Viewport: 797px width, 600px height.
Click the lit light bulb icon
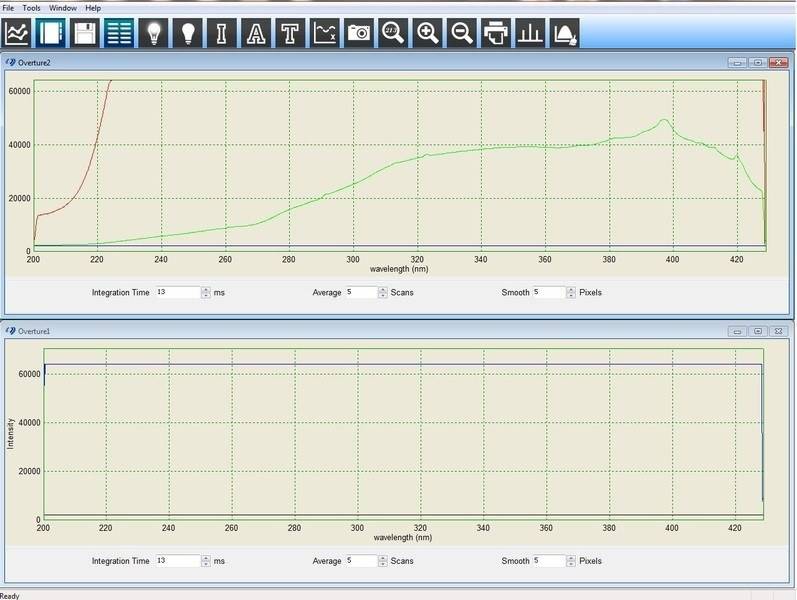(153, 32)
